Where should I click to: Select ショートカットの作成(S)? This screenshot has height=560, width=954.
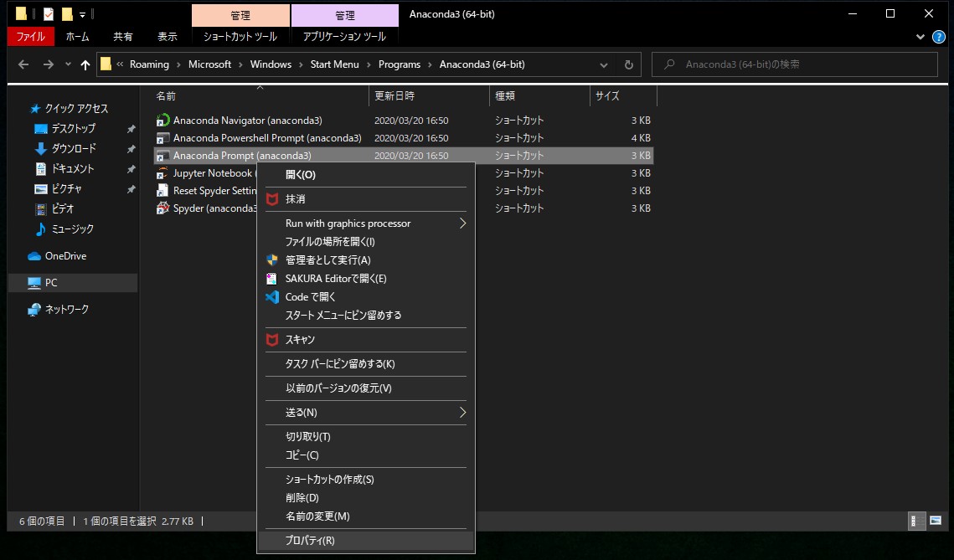(366, 480)
